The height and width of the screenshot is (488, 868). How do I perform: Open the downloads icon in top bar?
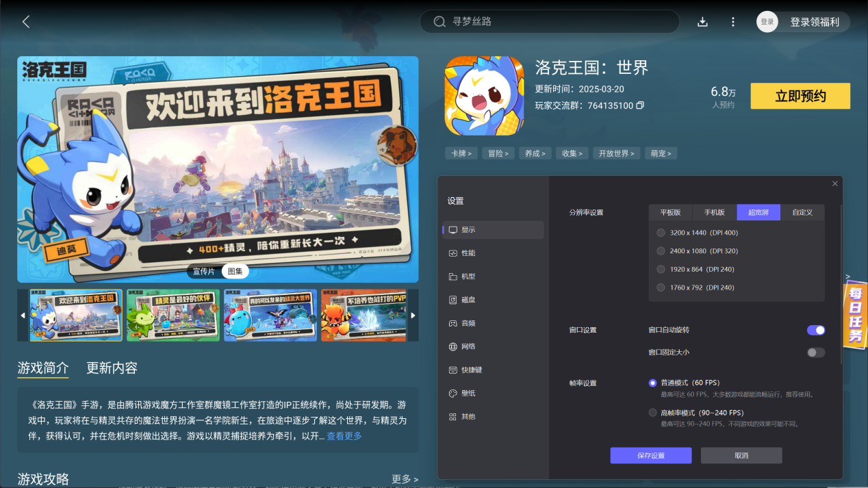coord(702,22)
